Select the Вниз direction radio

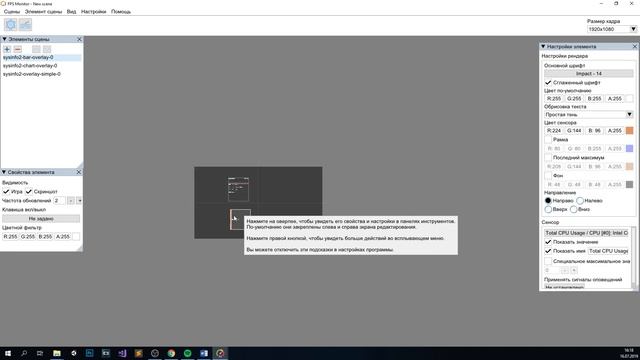(573, 209)
